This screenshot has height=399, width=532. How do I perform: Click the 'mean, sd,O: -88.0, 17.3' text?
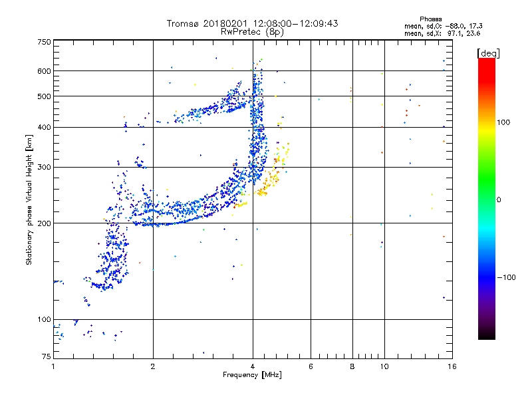point(444,26)
